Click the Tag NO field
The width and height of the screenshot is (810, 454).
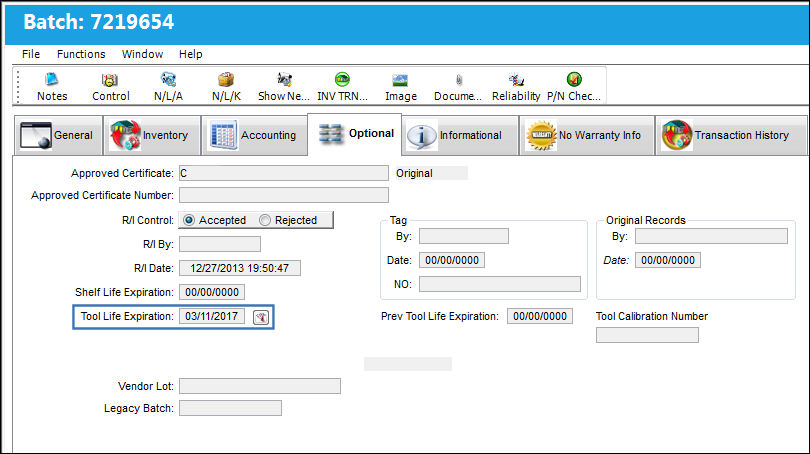point(500,284)
